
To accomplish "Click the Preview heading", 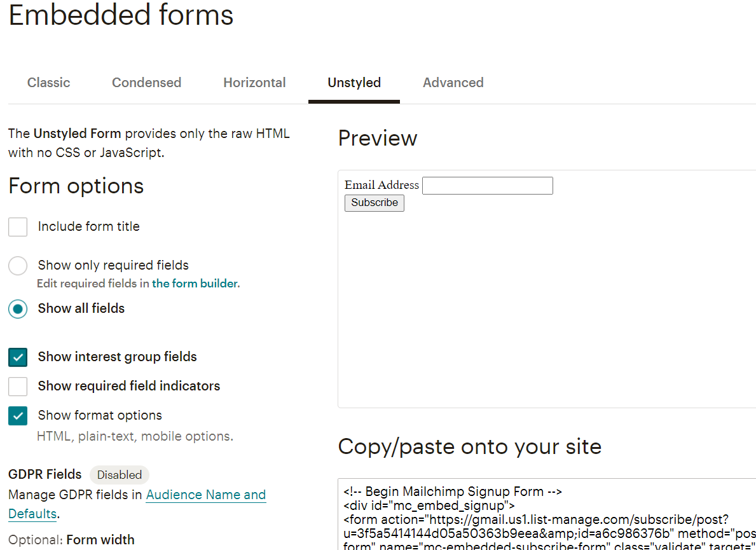I will 378,139.
